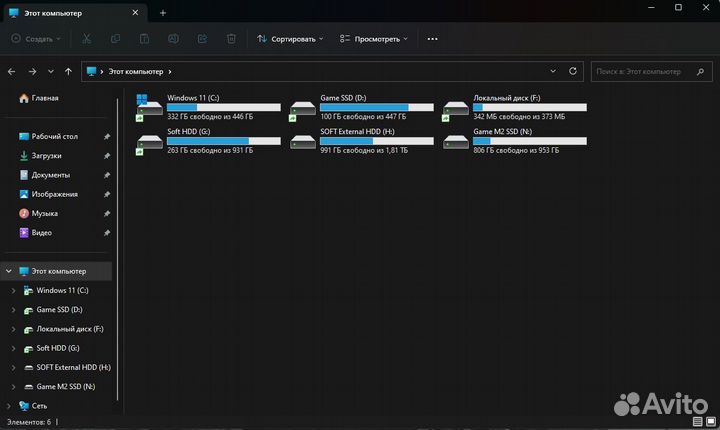This screenshot has height=430, width=720.
Task: Open recent locations dropdown arrow
Action: coord(51,72)
